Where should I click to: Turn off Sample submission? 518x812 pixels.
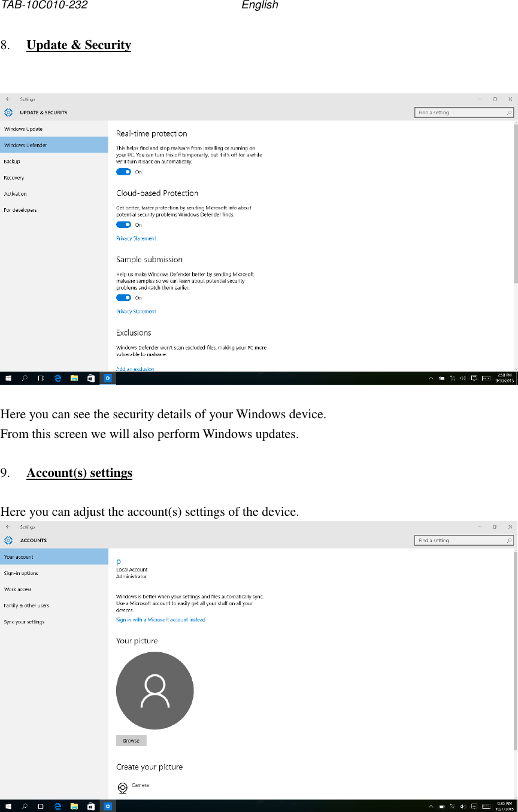point(123,297)
